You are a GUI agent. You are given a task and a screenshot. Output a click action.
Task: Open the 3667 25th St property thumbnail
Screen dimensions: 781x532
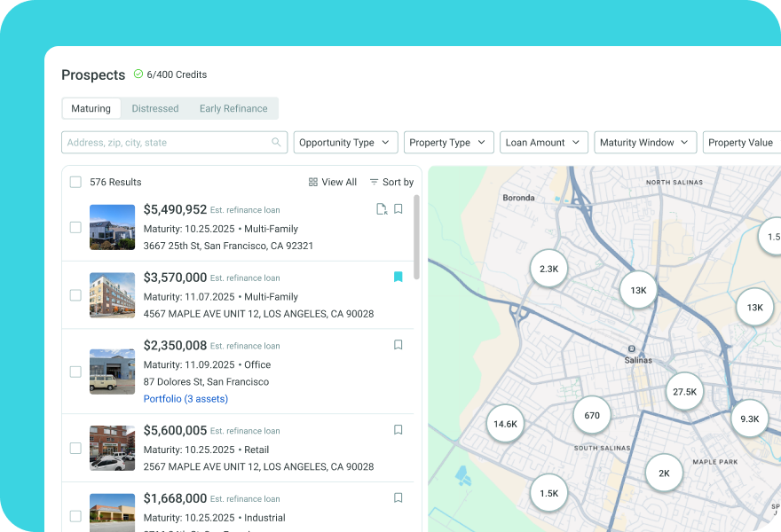(x=112, y=227)
